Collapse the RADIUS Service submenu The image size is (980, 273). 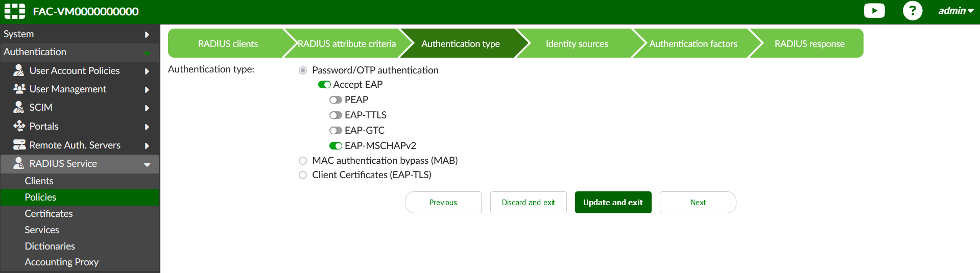coord(147,164)
